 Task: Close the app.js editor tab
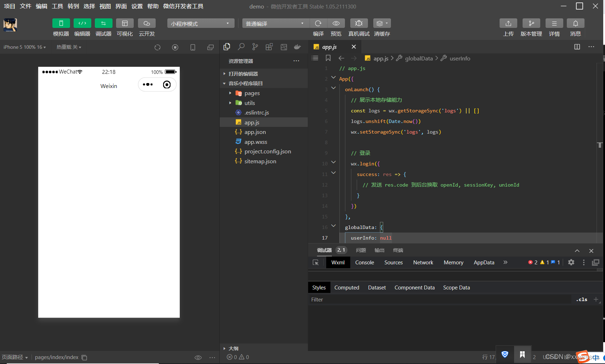pyautogui.click(x=353, y=47)
